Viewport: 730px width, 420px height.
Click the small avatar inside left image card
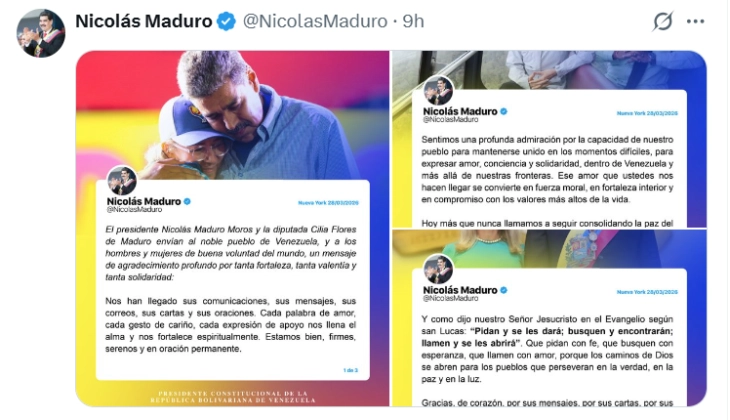click(122, 181)
